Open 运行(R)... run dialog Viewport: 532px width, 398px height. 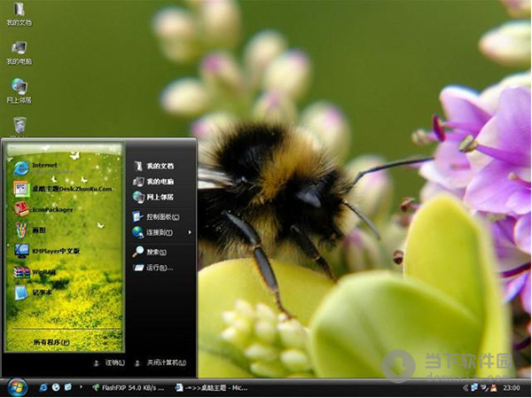click(x=153, y=268)
